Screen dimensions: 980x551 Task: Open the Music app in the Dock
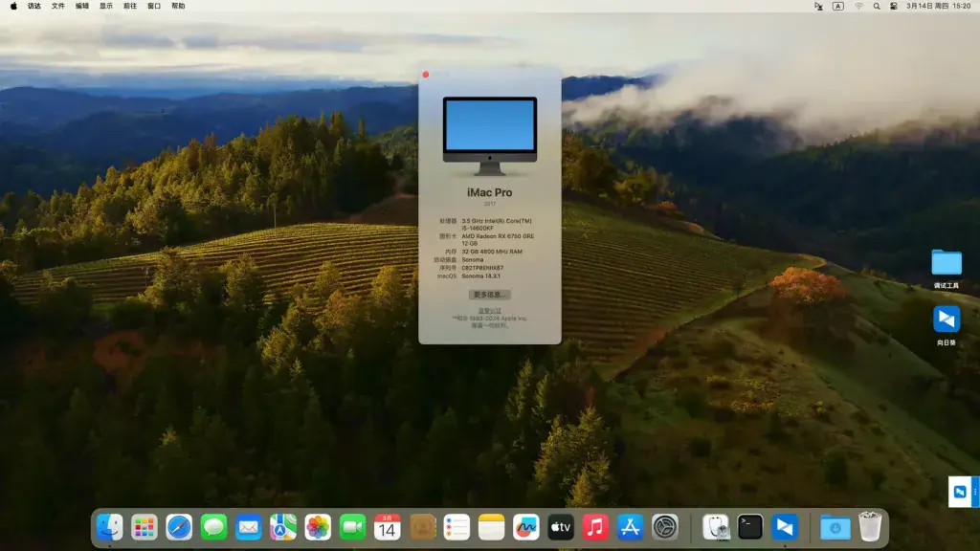point(595,527)
